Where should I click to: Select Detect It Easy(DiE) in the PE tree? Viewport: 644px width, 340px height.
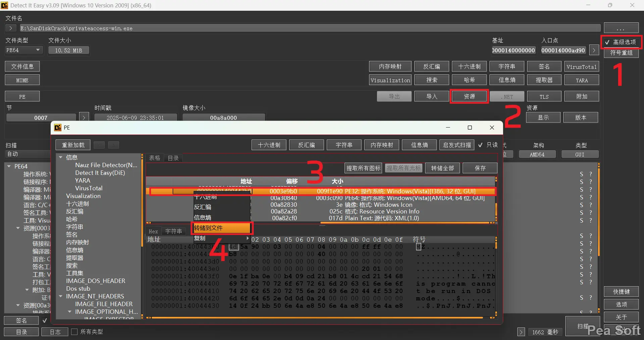point(100,173)
